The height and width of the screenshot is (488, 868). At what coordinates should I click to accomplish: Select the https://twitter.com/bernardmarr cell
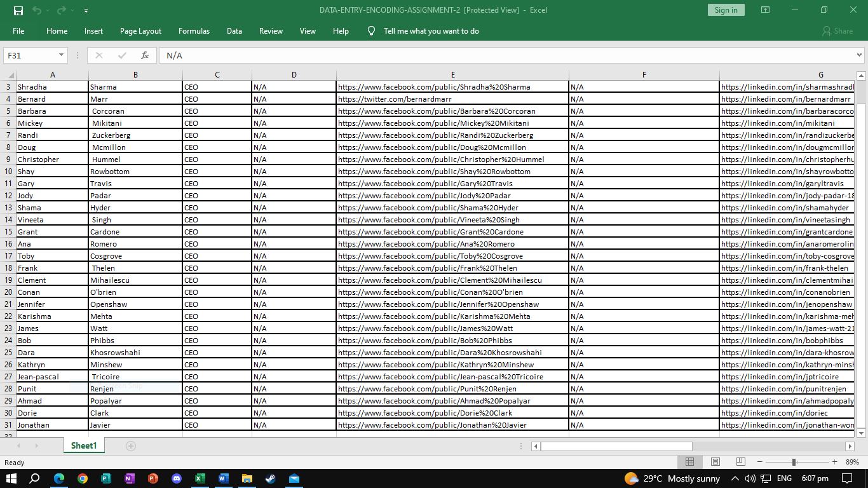tap(452, 99)
